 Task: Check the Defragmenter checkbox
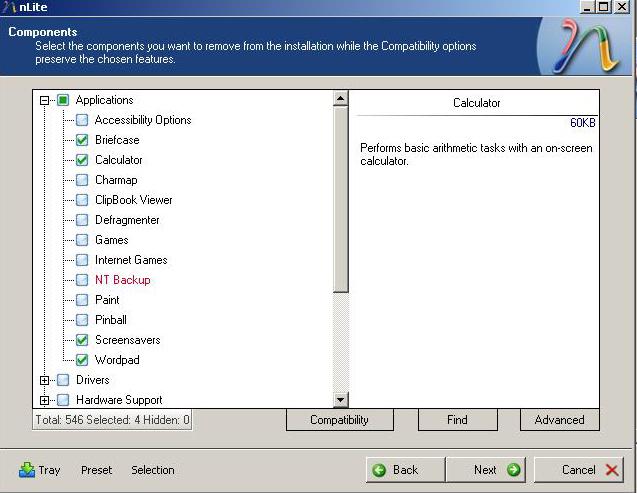tap(82, 220)
